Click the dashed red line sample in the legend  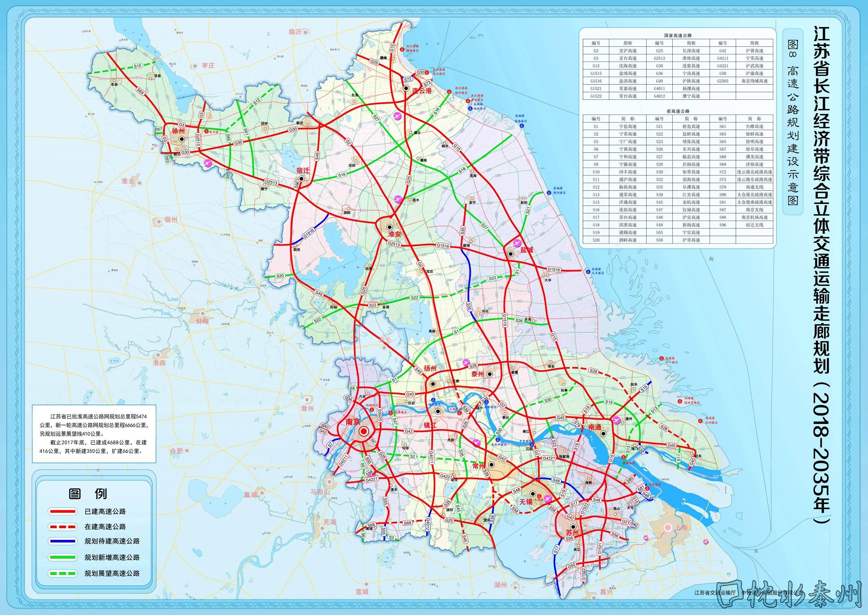point(62,527)
